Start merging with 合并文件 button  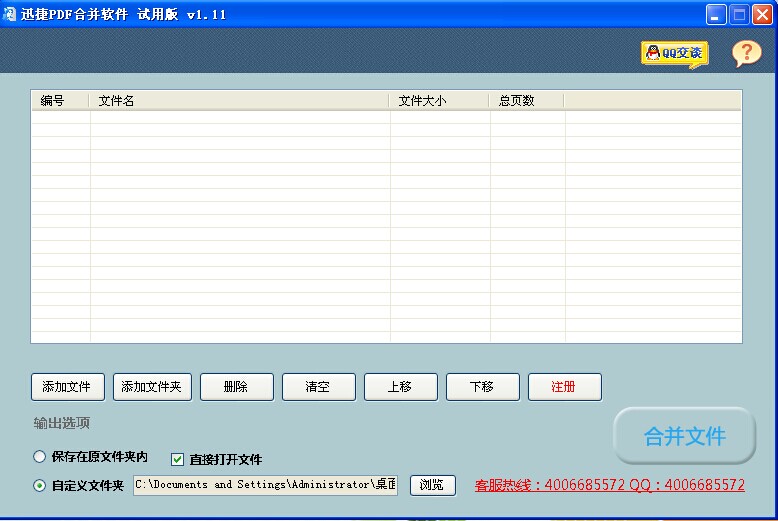pos(684,436)
